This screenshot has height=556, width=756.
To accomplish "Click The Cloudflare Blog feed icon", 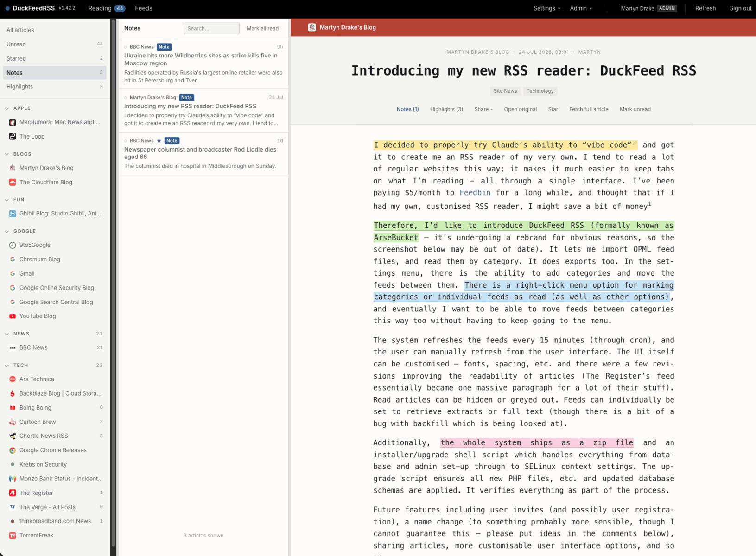I will [x=13, y=182].
